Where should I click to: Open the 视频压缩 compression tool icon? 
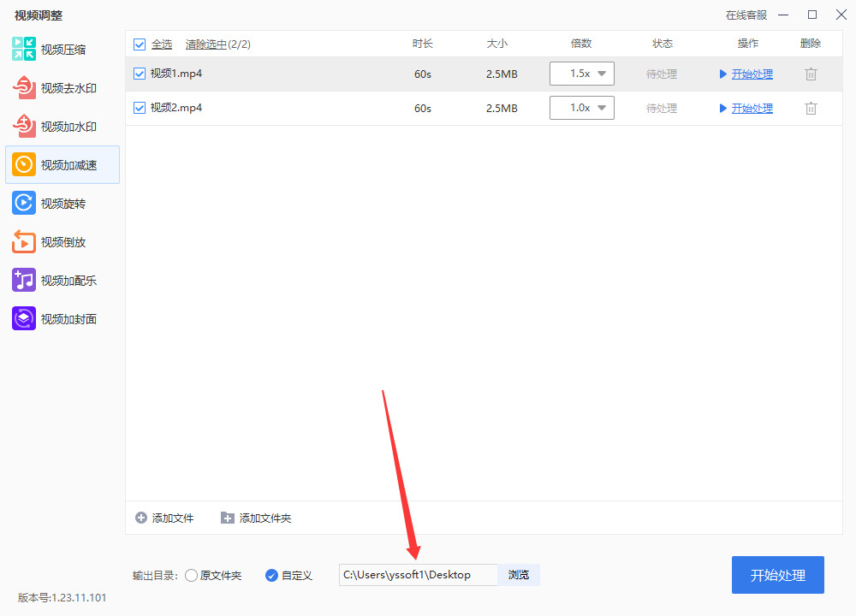coord(24,49)
